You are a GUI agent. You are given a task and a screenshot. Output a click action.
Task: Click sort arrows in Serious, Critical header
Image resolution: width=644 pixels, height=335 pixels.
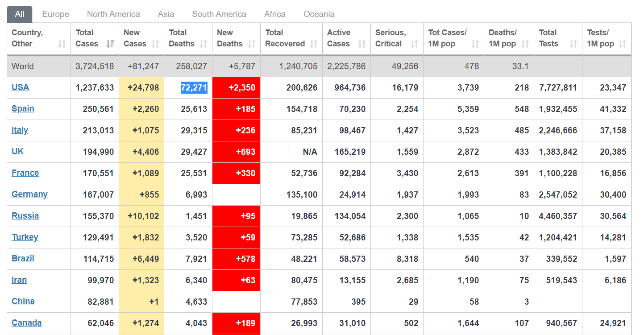[x=415, y=44]
